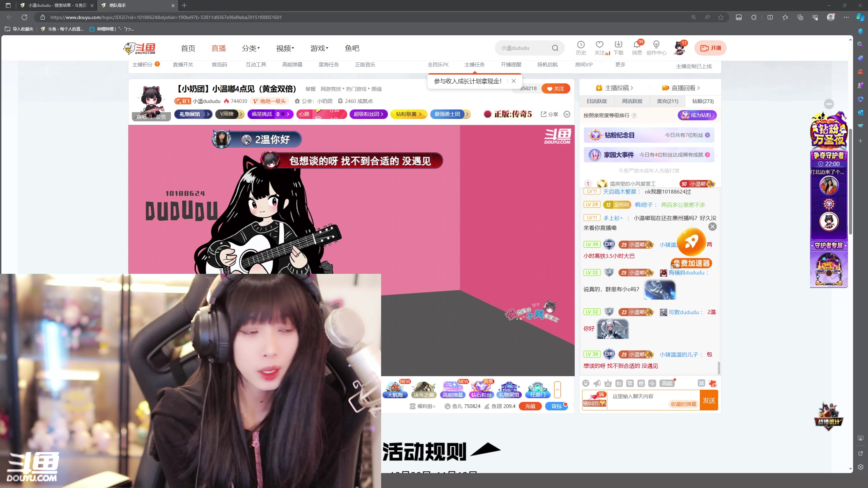Image resolution: width=868 pixels, height=488 pixels.
Task: Open the 创作中心 lightbulb icon
Action: pyautogui.click(x=656, y=48)
